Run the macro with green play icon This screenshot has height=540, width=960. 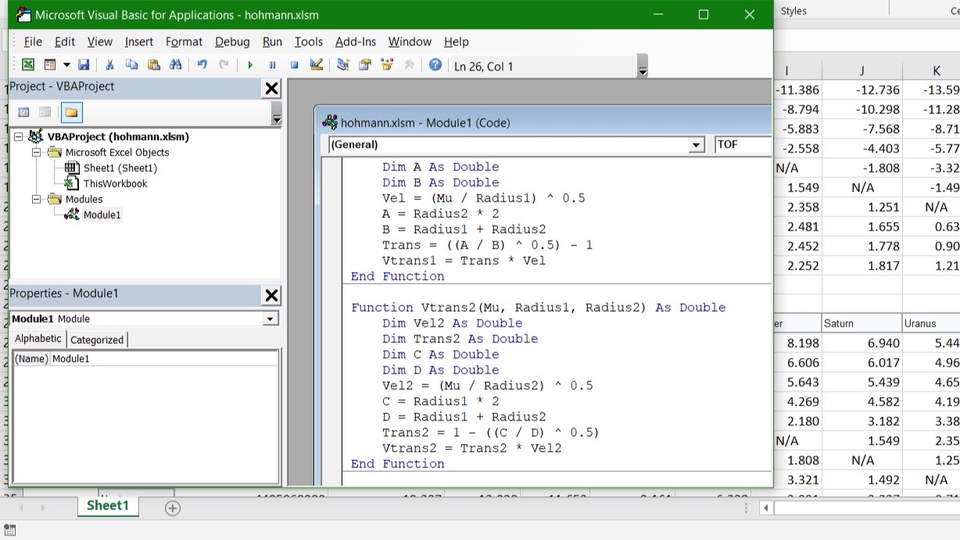click(250, 64)
